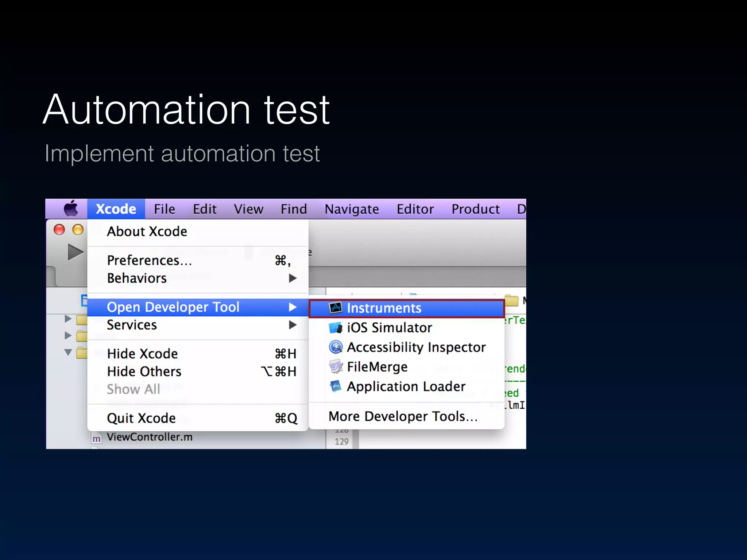
Task: Close the Xcode window with red button
Action: pyautogui.click(x=59, y=230)
